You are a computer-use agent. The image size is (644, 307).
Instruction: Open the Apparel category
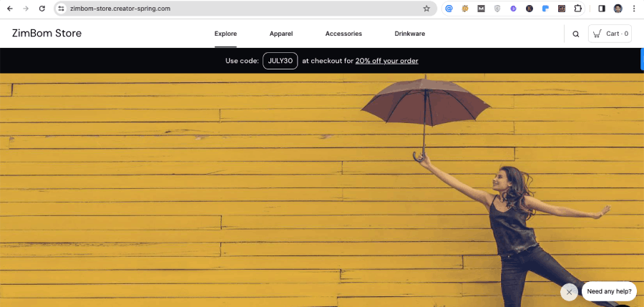(x=281, y=34)
